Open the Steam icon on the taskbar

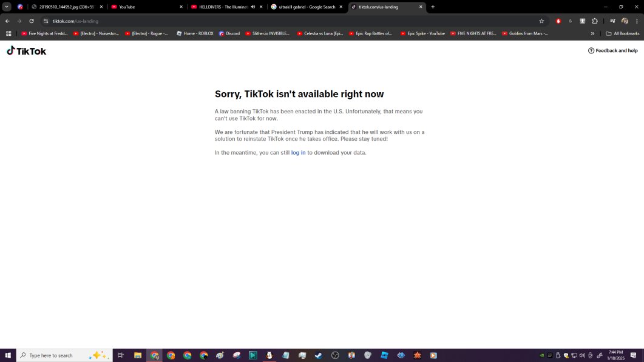tap(319, 355)
